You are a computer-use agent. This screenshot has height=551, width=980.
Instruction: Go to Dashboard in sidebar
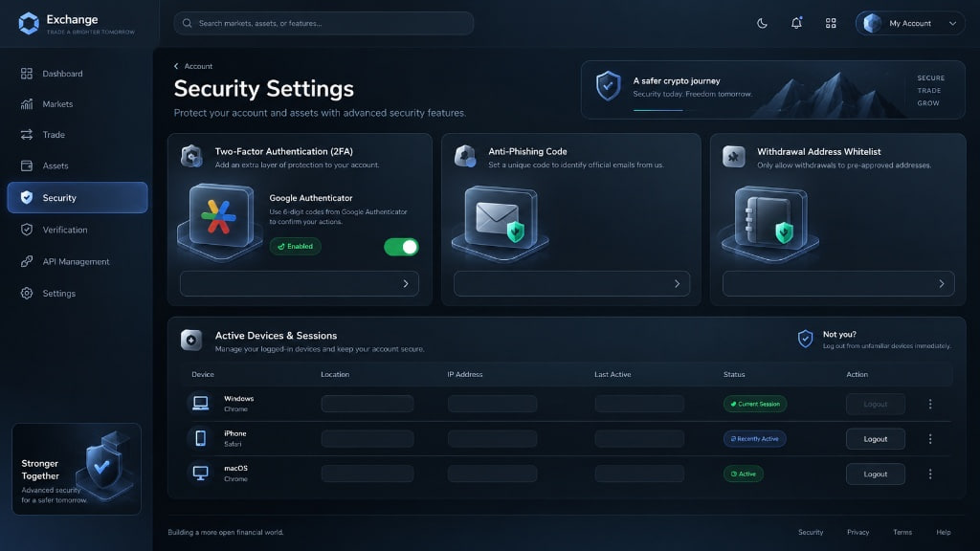[x=78, y=74]
